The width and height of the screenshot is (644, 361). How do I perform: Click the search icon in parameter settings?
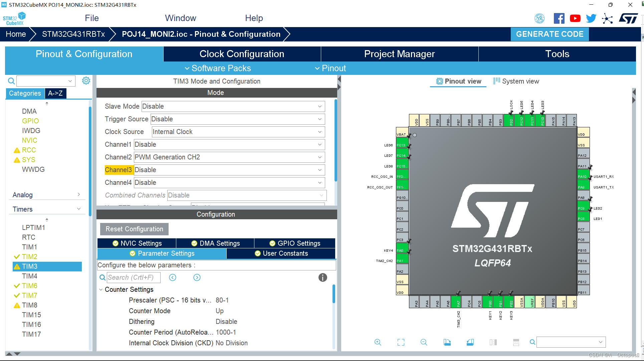click(102, 276)
